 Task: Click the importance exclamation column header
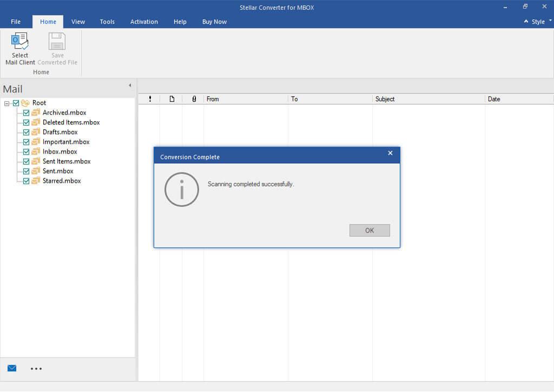[x=150, y=99]
